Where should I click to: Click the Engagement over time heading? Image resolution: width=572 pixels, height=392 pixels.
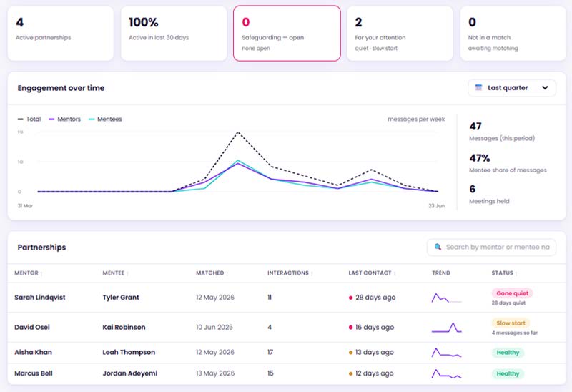61,88
